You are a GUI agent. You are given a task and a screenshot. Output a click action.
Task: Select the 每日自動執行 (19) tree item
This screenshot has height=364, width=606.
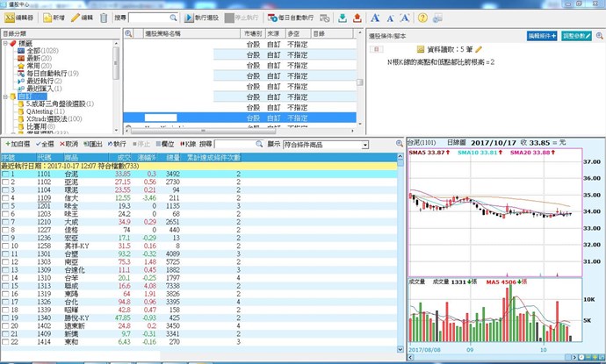click(51, 74)
